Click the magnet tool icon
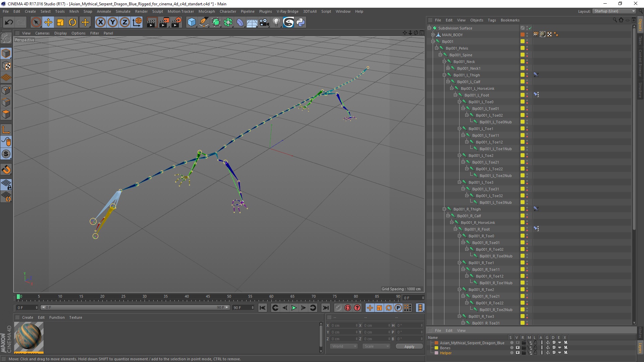This screenshot has width=644, height=362. click(6, 170)
